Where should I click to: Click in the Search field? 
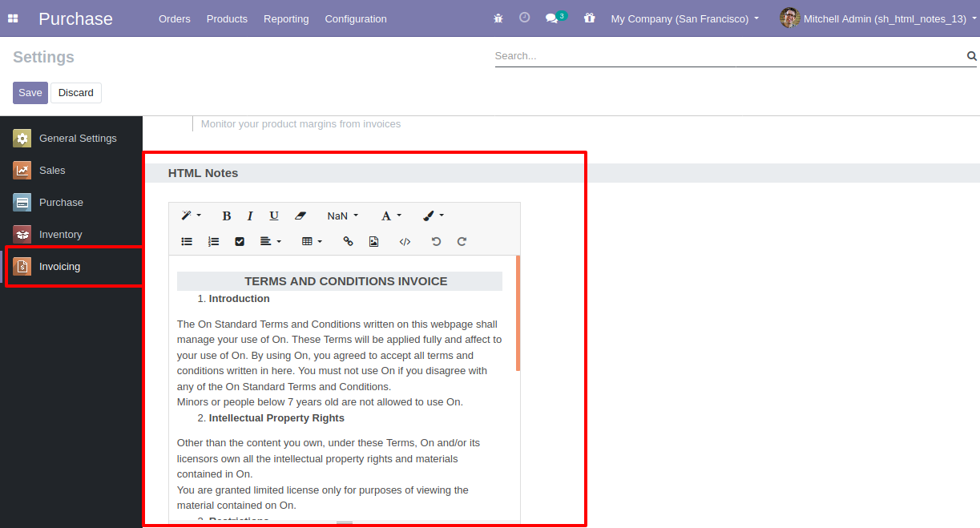(x=729, y=56)
